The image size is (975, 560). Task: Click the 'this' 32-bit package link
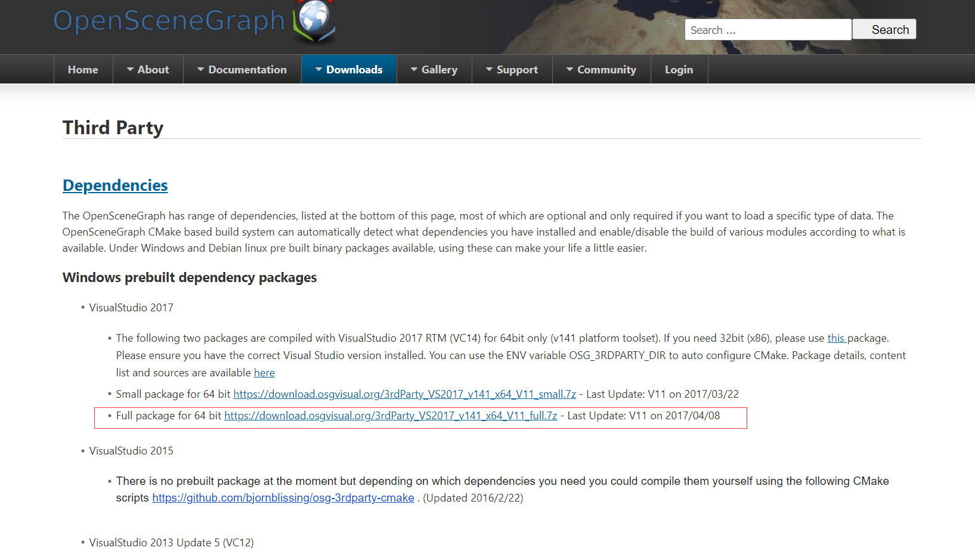click(x=836, y=338)
